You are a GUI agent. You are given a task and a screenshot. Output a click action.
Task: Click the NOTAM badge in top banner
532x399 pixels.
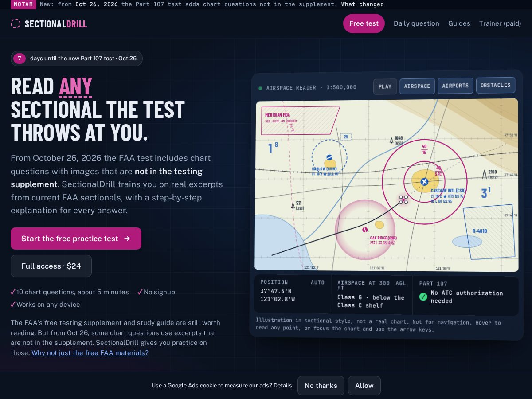(x=23, y=4)
